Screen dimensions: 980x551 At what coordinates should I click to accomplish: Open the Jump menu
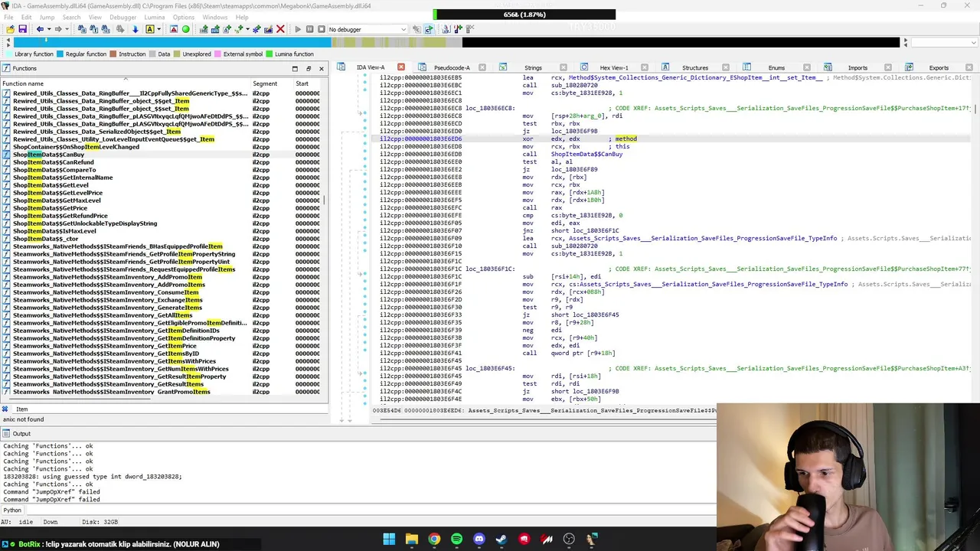coord(47,17)
